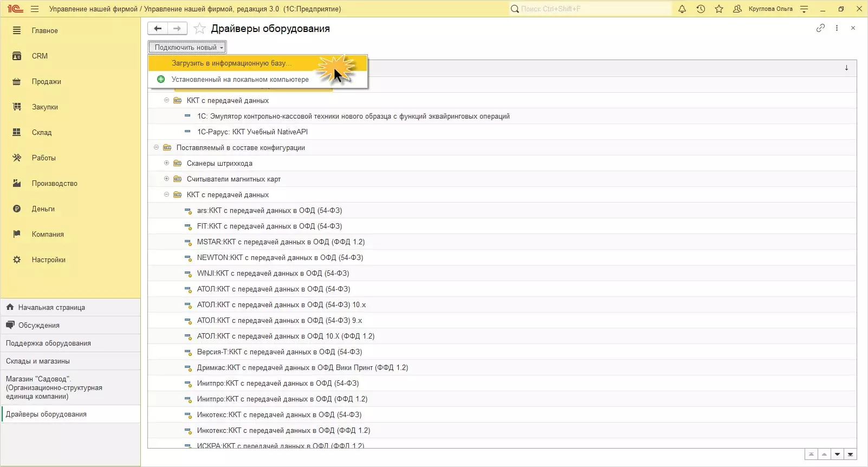Go to Начальная страница

[70, 307]
